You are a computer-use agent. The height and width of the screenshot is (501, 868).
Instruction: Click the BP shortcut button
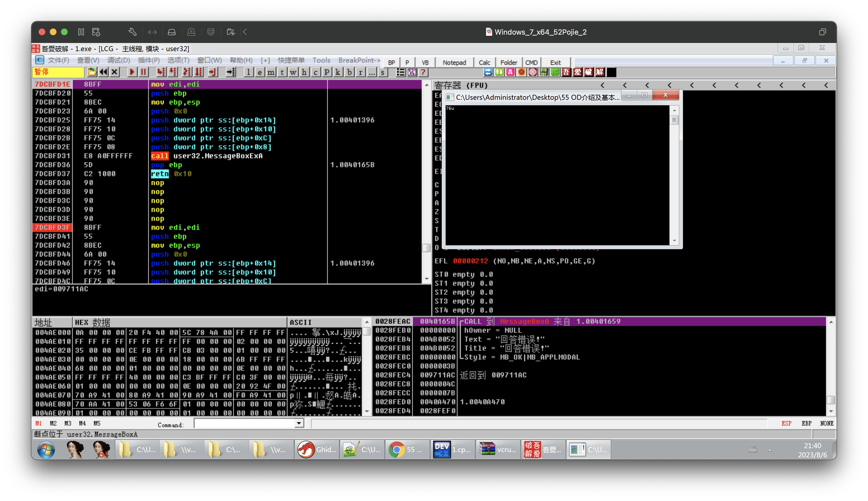pos(391,63)
